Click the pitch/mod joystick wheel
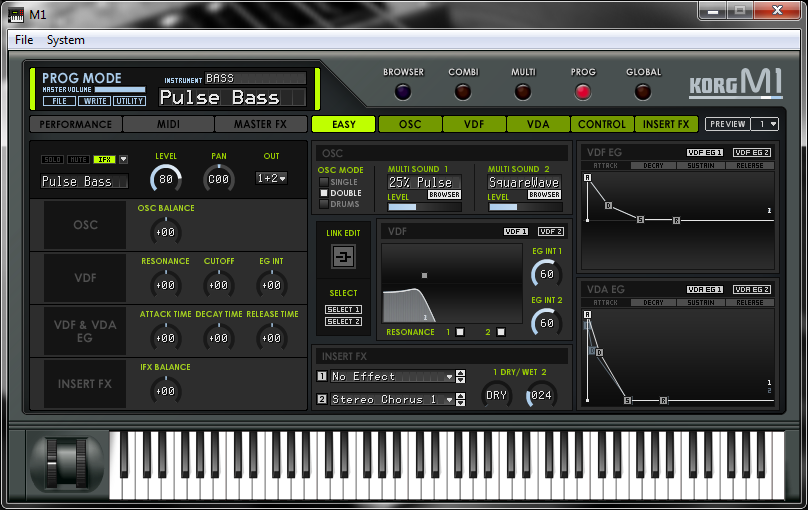Image resolution: width=808 pixels, height=510 pixels. (x=67, y=463)
